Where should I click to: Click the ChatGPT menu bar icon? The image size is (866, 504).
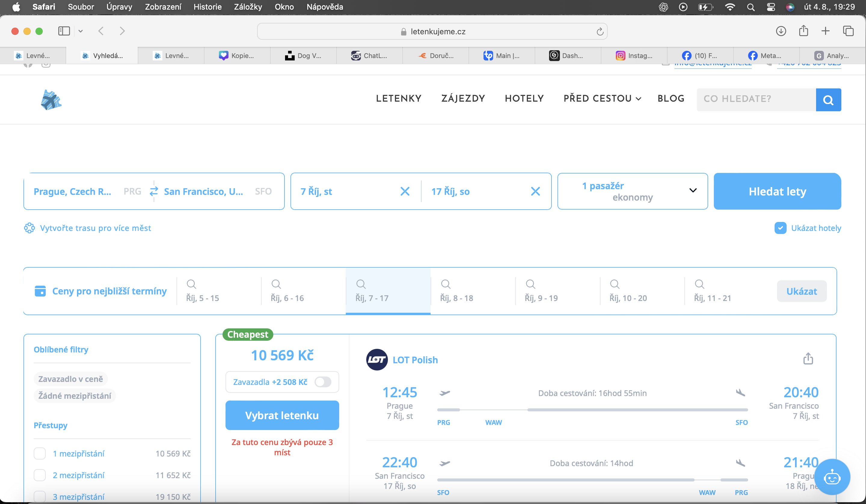[x=663, y=7]
